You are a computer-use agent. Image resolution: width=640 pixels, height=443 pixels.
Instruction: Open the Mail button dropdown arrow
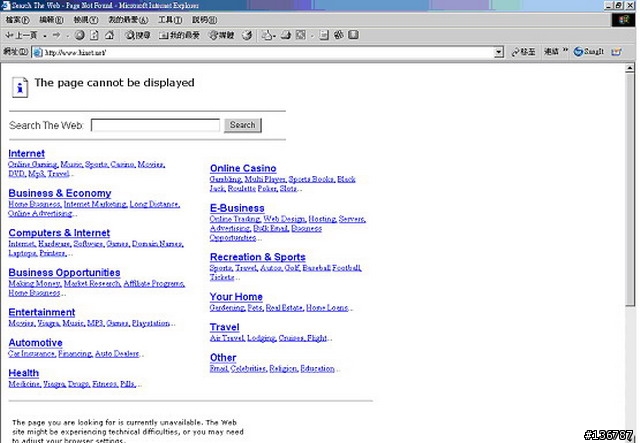pyautogui.click(x=274, y=36)
